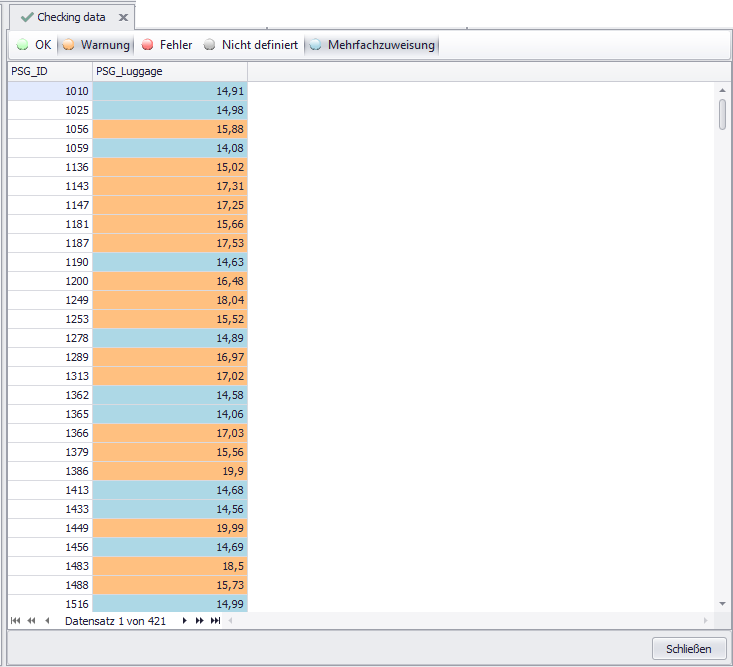The height and width of the screenshot is (667, 733).
Task: Go to first record navigation icon
Action: pyautogui.click(x=15, y=621)
